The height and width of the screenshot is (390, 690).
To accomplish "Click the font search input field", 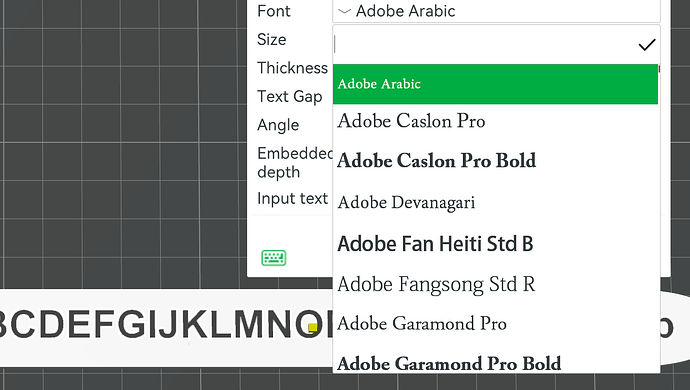I will (x=484, y=44).
